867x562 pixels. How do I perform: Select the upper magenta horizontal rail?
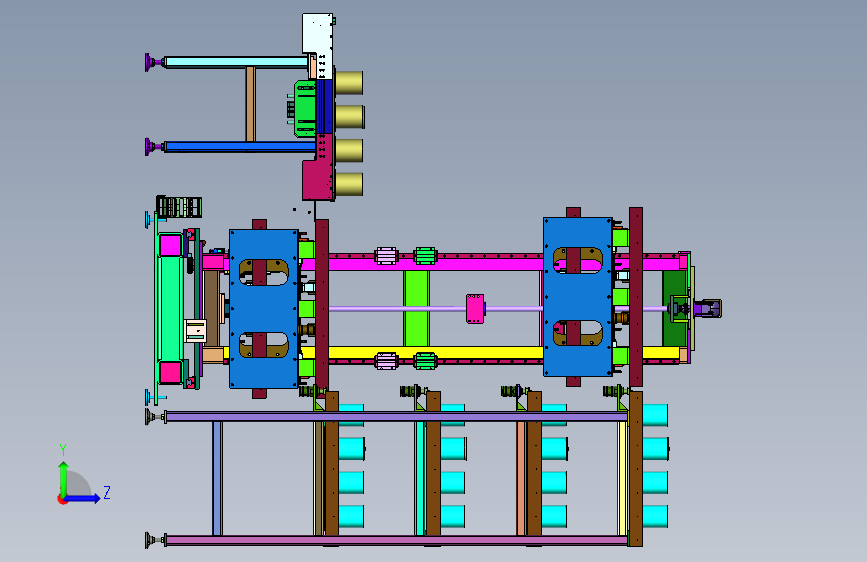[x=436, y=262]
